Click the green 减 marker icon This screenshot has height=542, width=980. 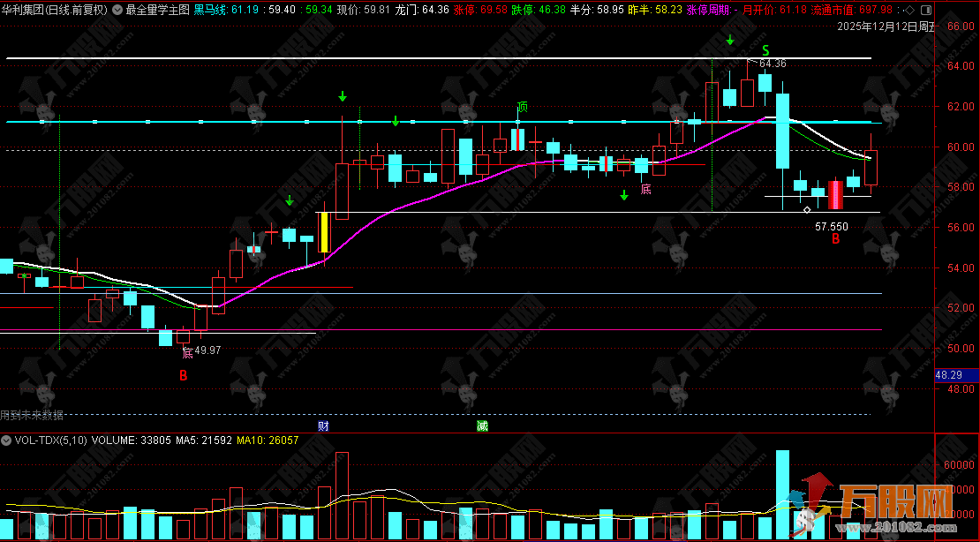tap(482, 425)
